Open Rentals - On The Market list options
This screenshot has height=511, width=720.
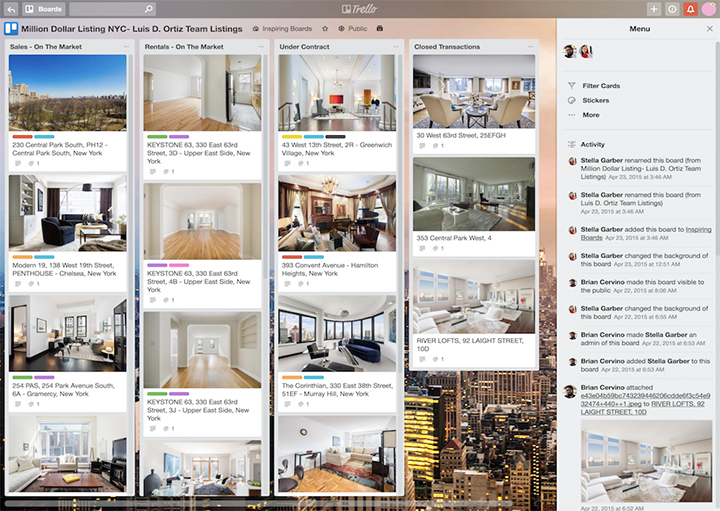point(261,47)
